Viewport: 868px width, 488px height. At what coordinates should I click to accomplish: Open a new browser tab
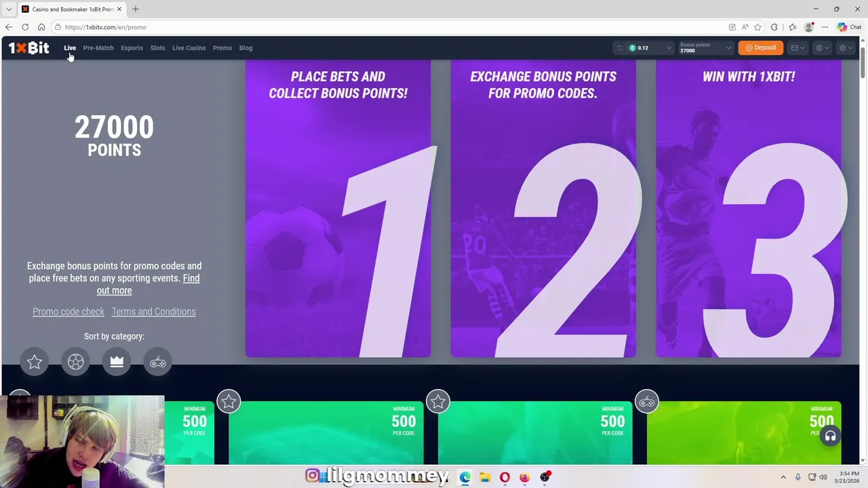[136, 9]
